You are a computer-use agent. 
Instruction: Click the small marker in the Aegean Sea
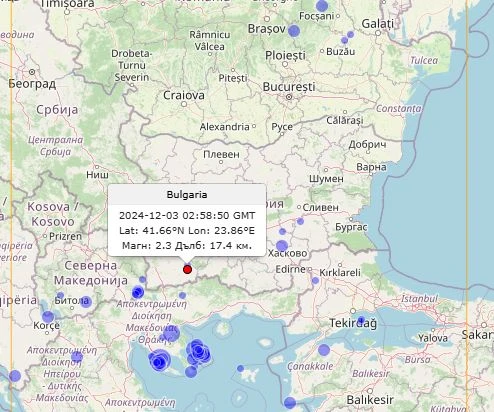[240, 368]
